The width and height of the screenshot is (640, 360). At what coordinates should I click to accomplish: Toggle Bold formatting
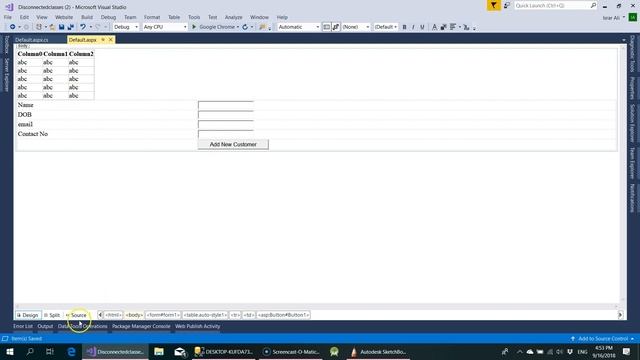(404, 27)
